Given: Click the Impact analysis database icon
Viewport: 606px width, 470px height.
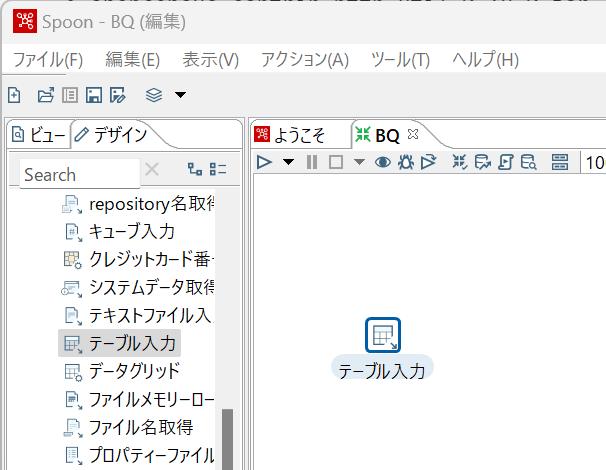Looking at the screenshot, I should pos(483,162).
